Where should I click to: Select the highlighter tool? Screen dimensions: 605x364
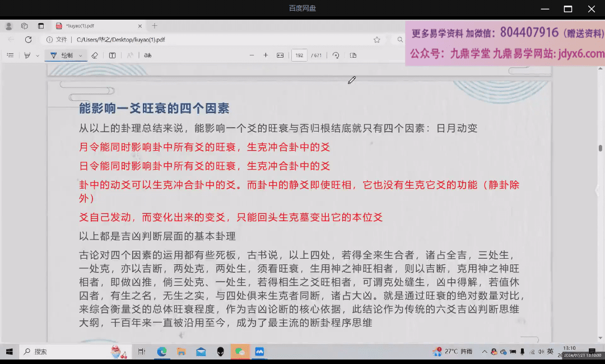pos(27,55)
